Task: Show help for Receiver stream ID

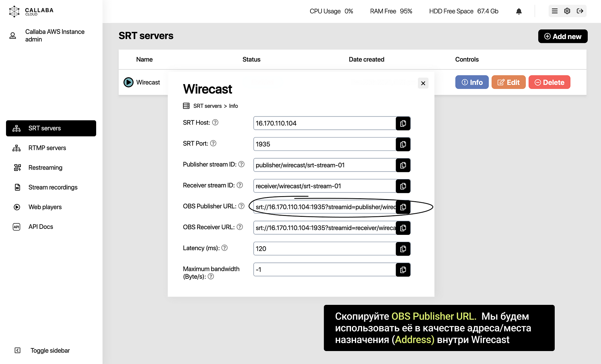Action: click(x=239, y=185)
